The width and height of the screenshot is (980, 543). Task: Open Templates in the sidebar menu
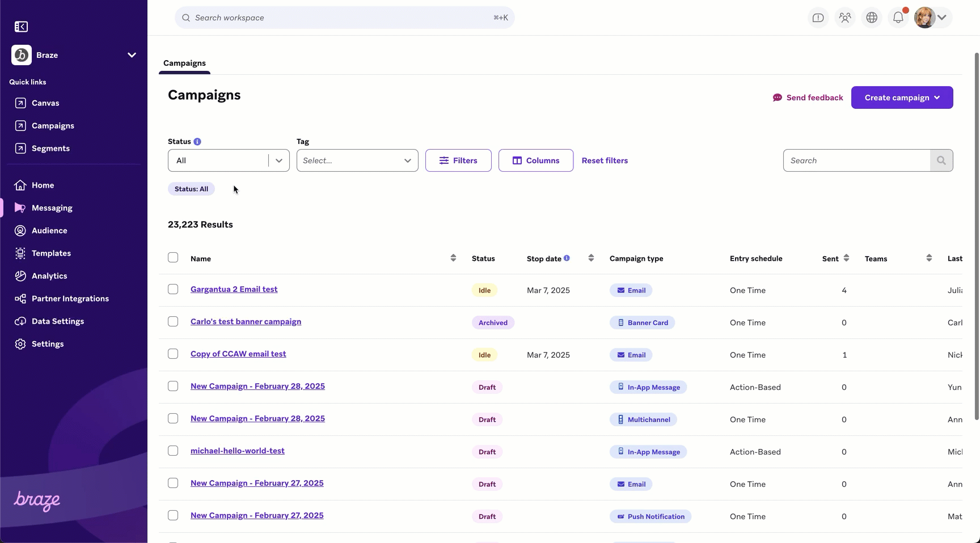click(51, 253)
